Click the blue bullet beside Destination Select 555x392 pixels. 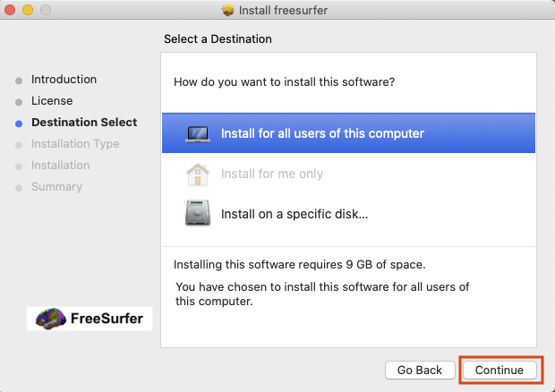[19, 124]
